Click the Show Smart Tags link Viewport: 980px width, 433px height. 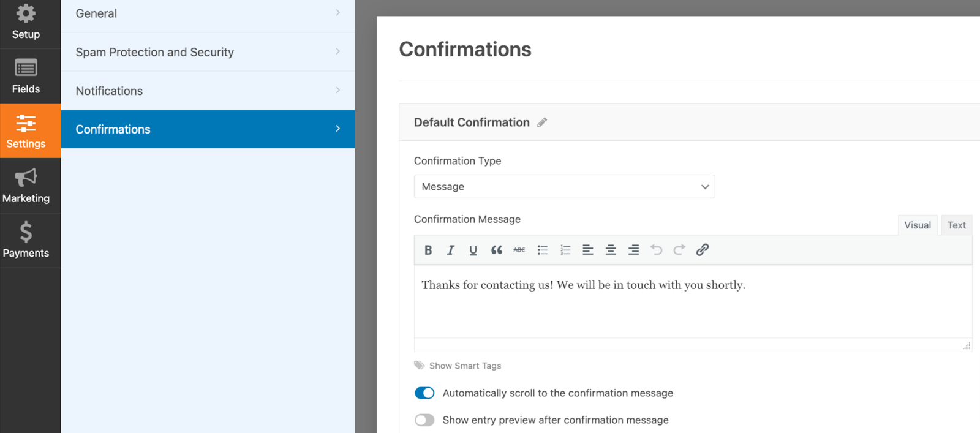(x=465, y=366)
